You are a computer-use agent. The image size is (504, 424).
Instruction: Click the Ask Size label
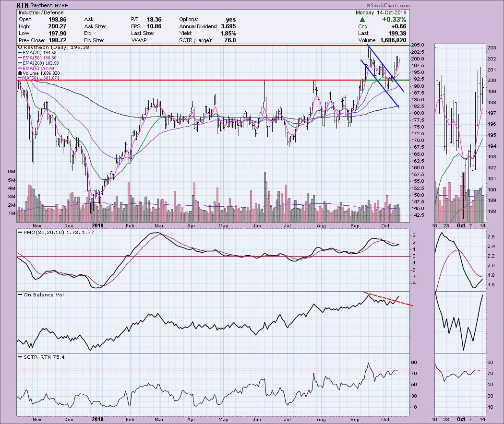(95, 26)
